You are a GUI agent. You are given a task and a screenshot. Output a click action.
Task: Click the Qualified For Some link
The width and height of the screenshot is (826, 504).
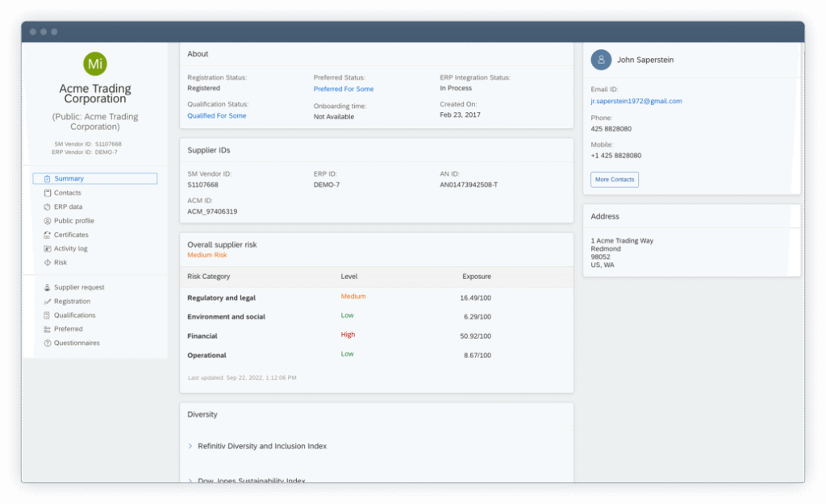217,116
